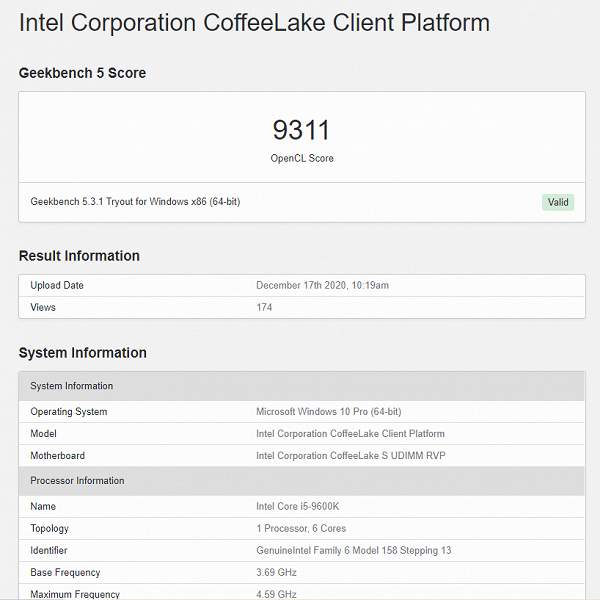600x600 pixels.
Task: Click the OpenCL Score label
Action: [301, 158]
